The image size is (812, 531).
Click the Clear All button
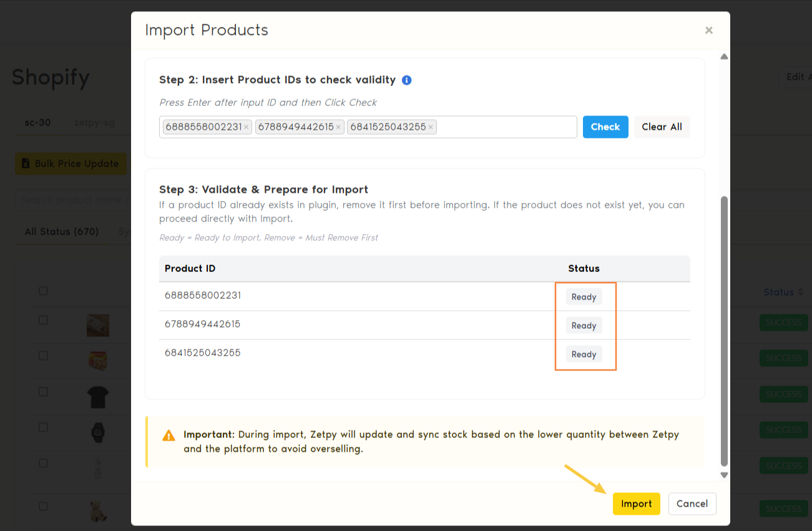coord(662,127)
